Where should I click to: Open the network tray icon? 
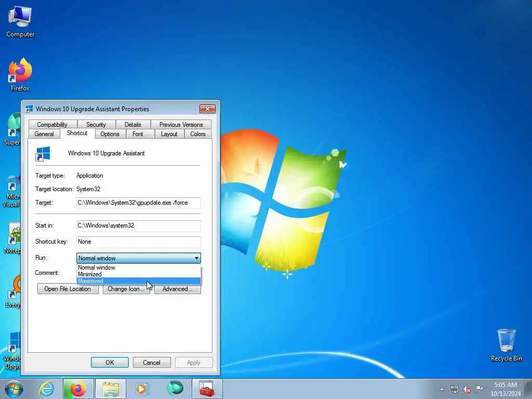[x=454, y=390]
